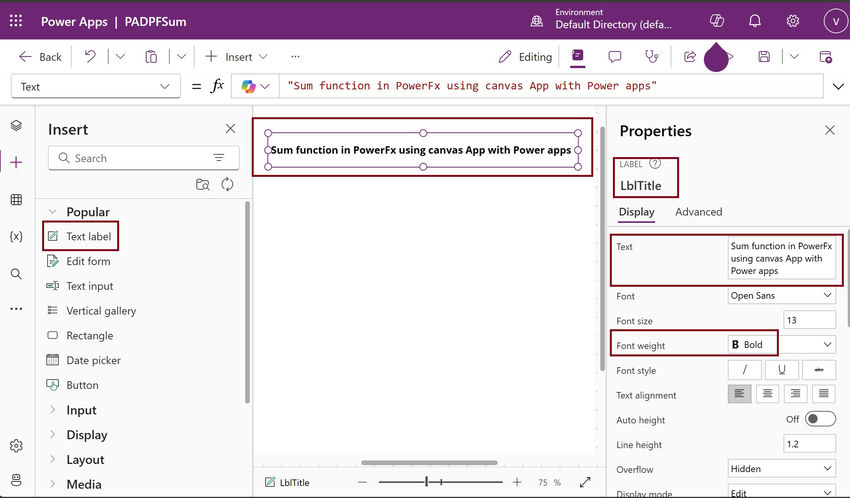The width and height of the screenshot is (850, 498).
Task: Click the fit to window icon
Action: [x=585, y=482]
